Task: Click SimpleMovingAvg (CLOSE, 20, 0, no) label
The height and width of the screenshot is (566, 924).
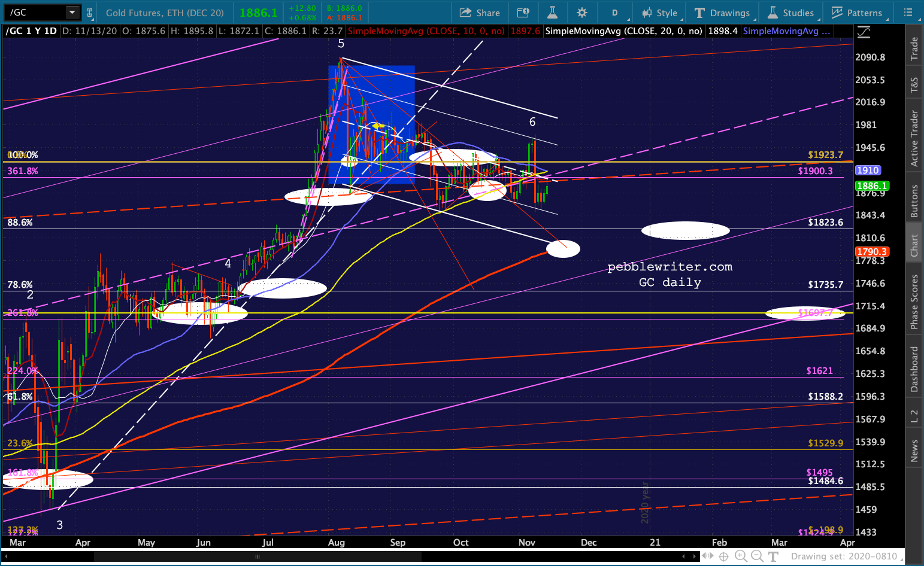Action: pyautogui.click(x=624, y=31)
